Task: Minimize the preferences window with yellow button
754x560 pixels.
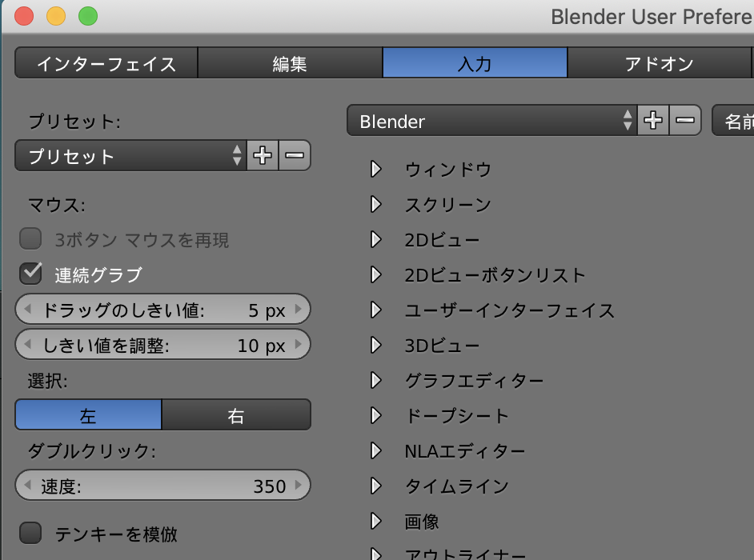Action: pyautogui.click(x=56, y=16)
